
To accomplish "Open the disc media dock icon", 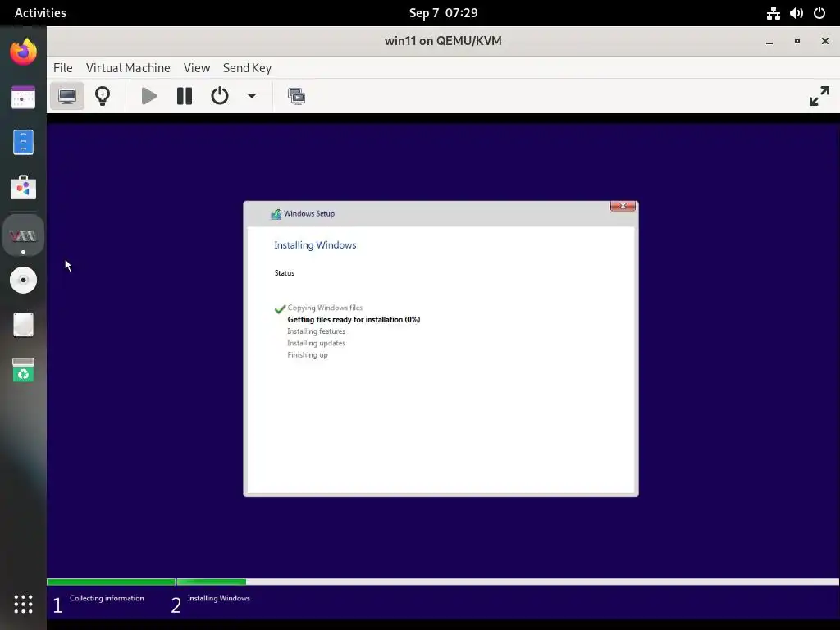I will tap(23, 281).
